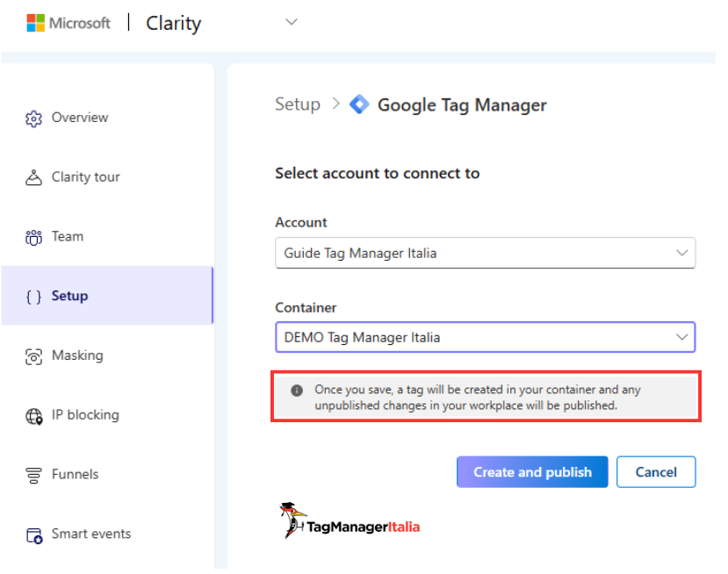
Task: Click Create and publish button
Action: click(x=532, y=472)
